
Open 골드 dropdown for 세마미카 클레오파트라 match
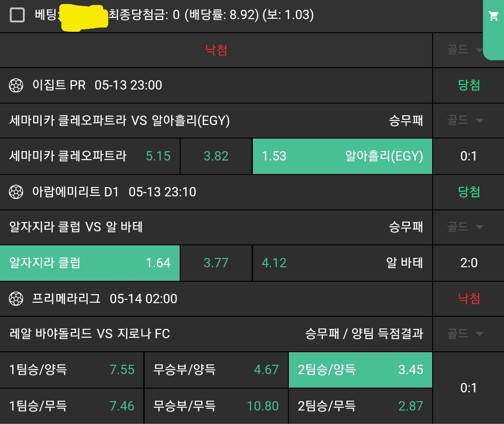[x=465, y=120]
